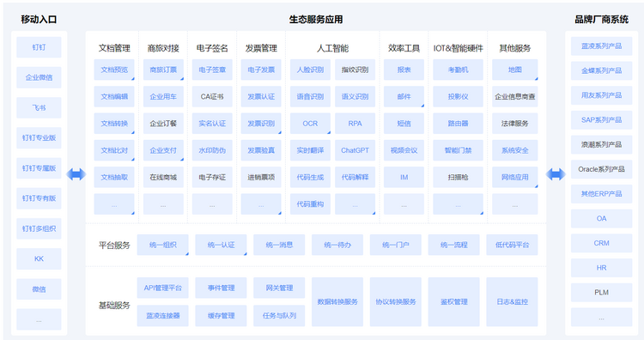The height and width of the screenshot is (340, 644).
Task: Click the OCR service tile
Action: (x=310, y=123)
